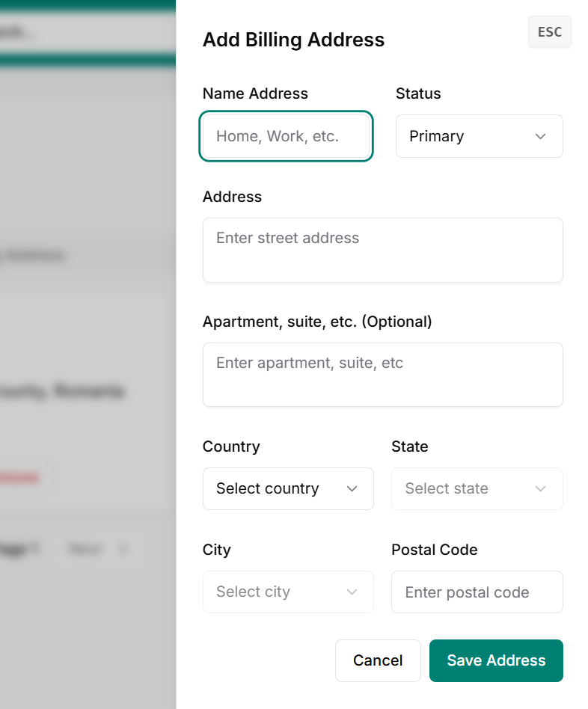Open the Status dropdown showing Primary
The image size is (588, 709).
coord(479,136)
